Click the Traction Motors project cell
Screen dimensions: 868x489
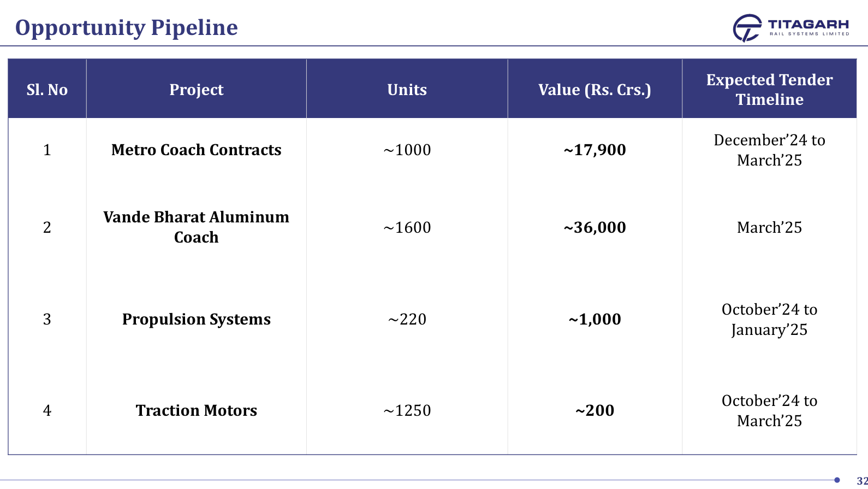click(197, 410)
